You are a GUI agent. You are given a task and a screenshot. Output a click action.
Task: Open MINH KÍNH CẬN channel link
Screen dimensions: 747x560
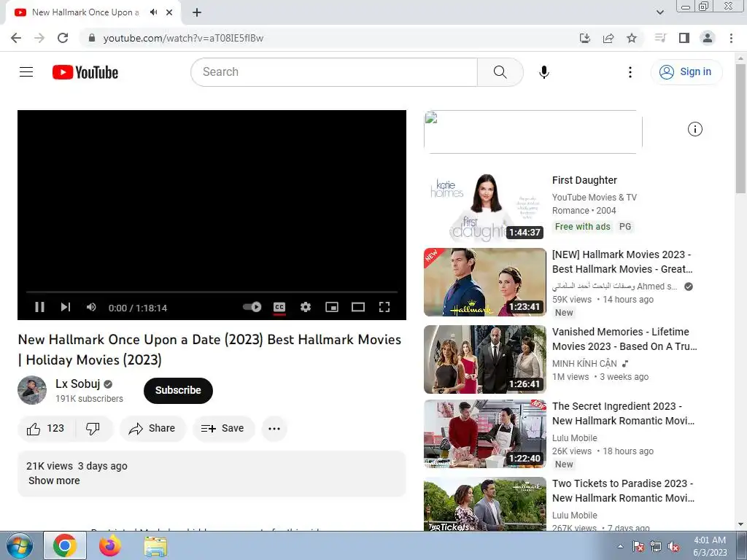click(584, 363)
